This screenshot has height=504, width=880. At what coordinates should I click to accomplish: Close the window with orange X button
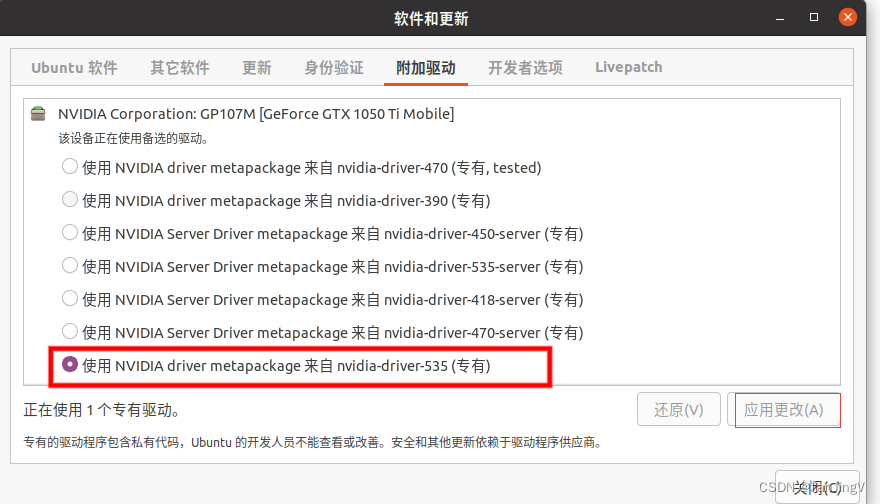847,17
